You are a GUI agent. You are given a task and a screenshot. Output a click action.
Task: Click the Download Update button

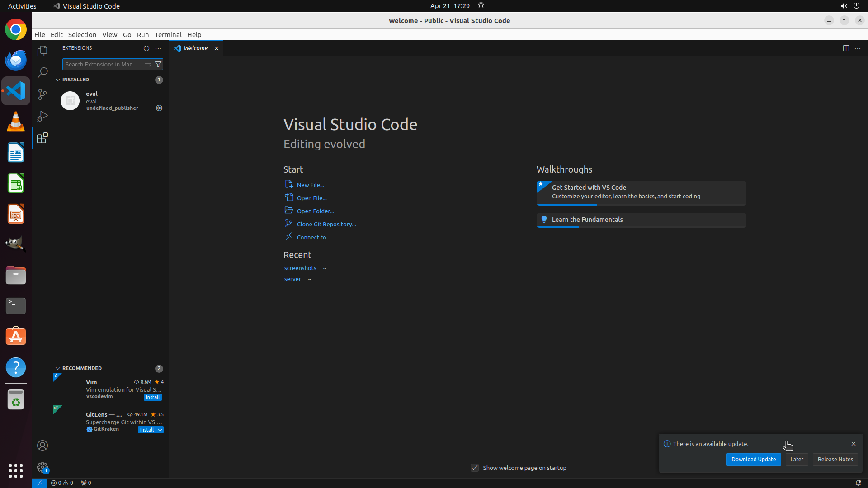tap(753, 459)
